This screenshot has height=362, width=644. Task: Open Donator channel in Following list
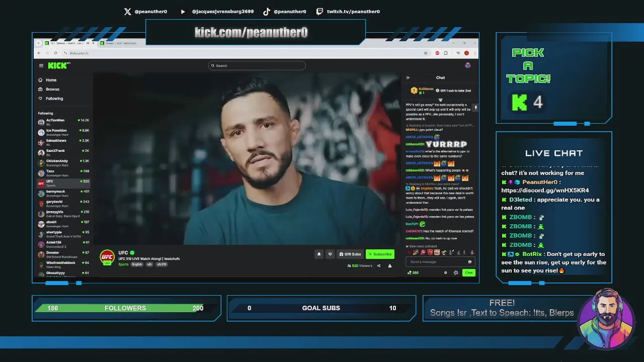point(63,254)
